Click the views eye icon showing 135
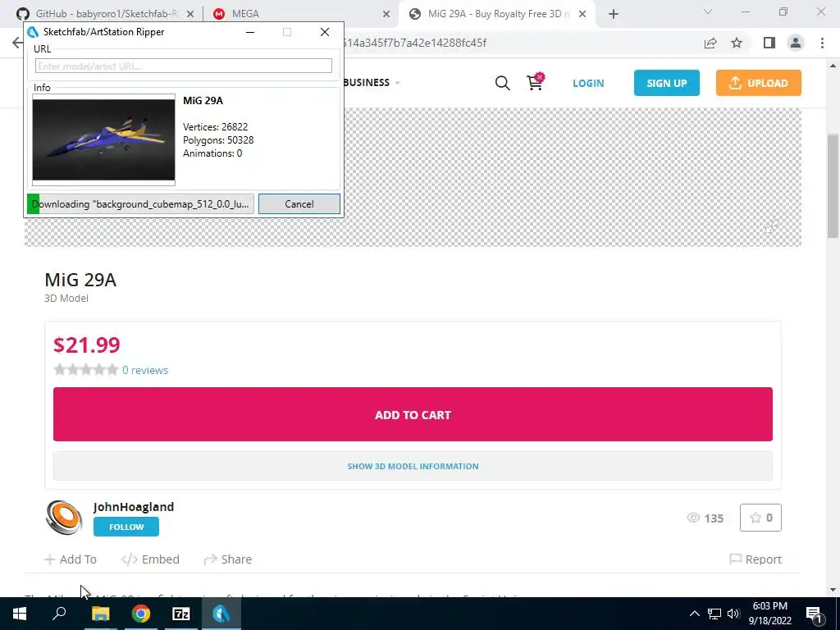The image size is (840, 630). tap(693, 518)
